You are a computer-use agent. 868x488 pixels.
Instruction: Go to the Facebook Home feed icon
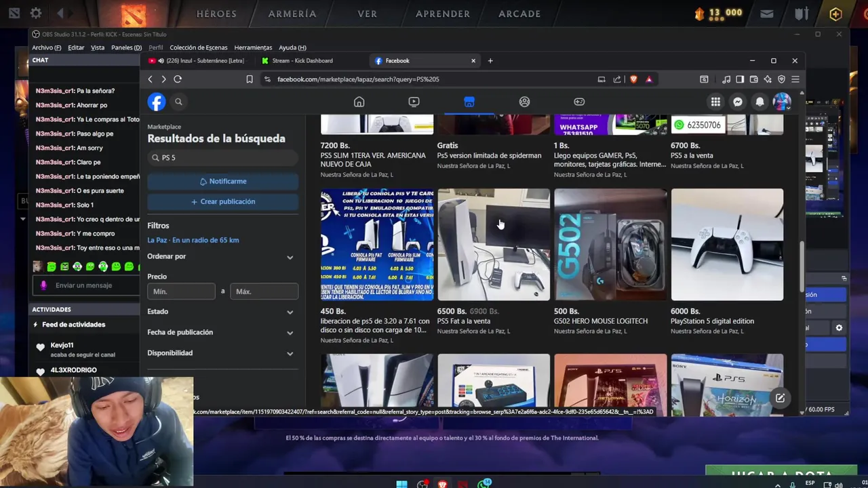[359, 102]
